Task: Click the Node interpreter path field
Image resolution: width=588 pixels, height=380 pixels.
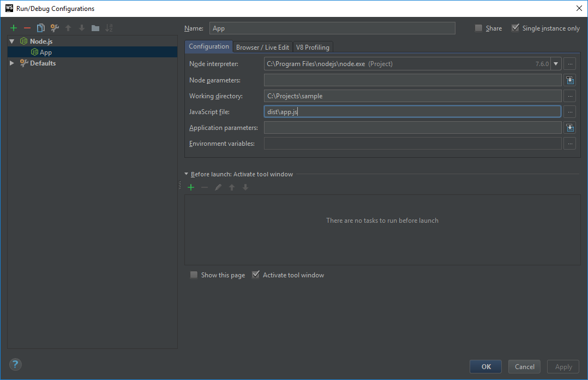Action: click(x=407, y=64)
